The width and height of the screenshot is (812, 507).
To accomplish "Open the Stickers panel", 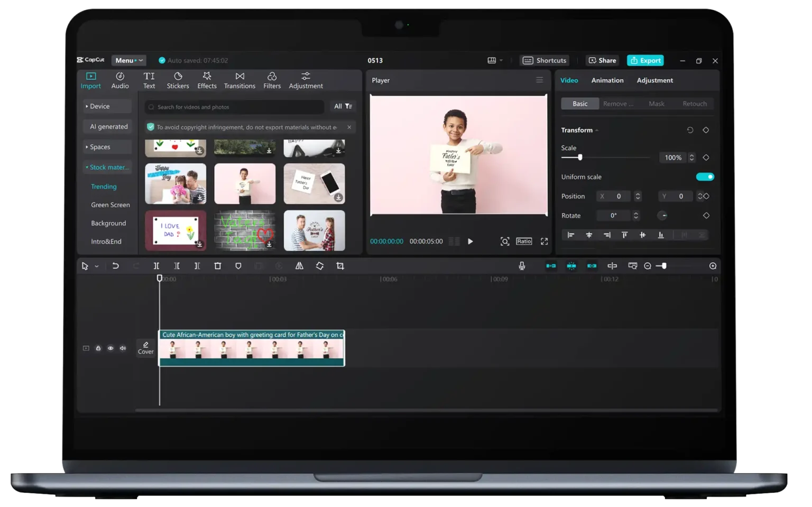I will (x=178, y=80).
